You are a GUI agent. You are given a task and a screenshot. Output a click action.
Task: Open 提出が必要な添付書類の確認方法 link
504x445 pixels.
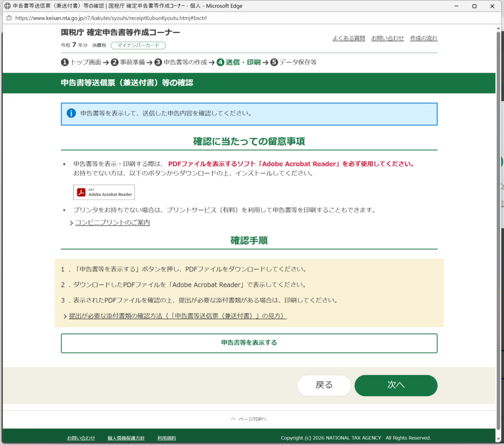pyautogui.click(x=177, y=316)
